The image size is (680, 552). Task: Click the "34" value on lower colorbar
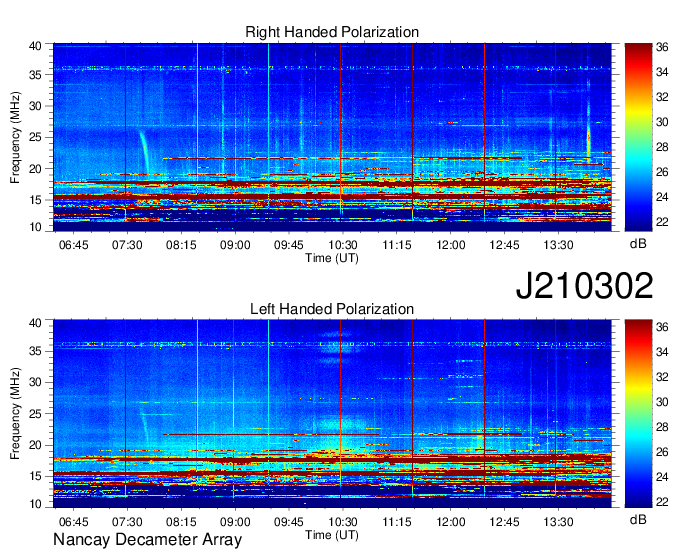(662, 352)
